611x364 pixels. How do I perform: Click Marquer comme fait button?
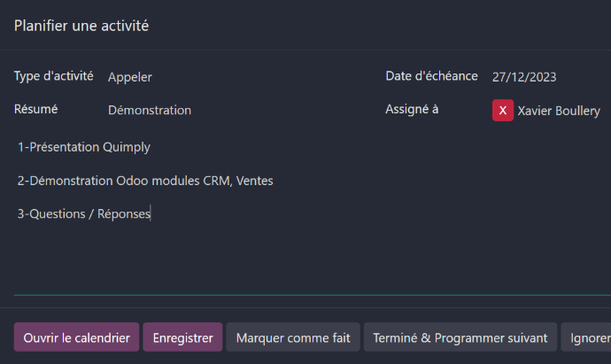293,337
